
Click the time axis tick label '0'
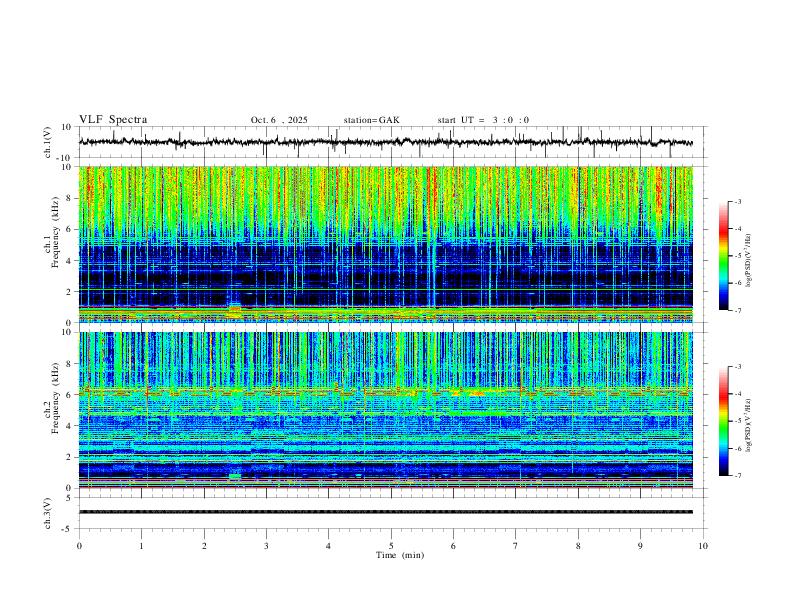79,546
